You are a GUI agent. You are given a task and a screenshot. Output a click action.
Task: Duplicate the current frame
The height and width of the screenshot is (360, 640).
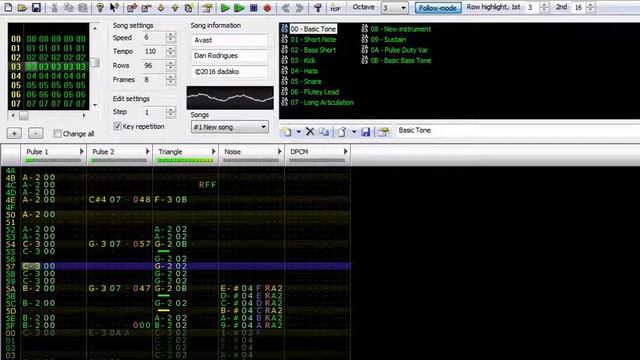189,7
